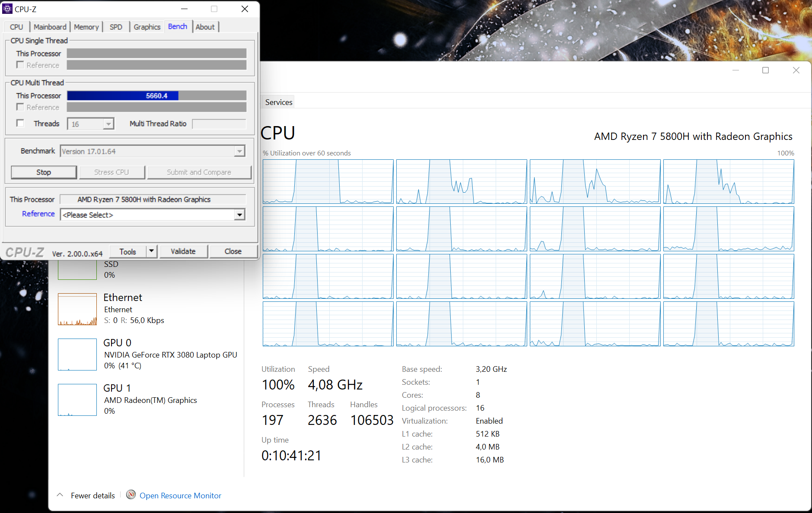This screenshot has width=812, height=513.
Task: Click the Stress CPU button
Action: 111,172
